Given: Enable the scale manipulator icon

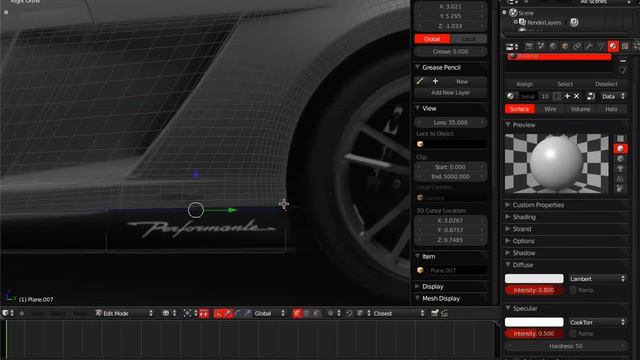Looking at the screenshot, I should (247, 313).
